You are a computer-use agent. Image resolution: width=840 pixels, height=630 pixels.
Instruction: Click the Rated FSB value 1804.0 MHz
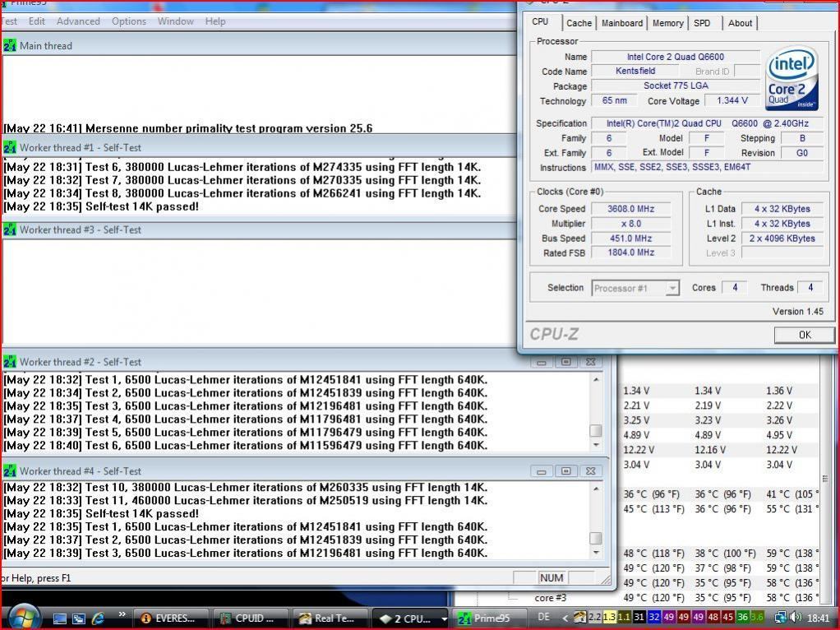tap(630, 252)
